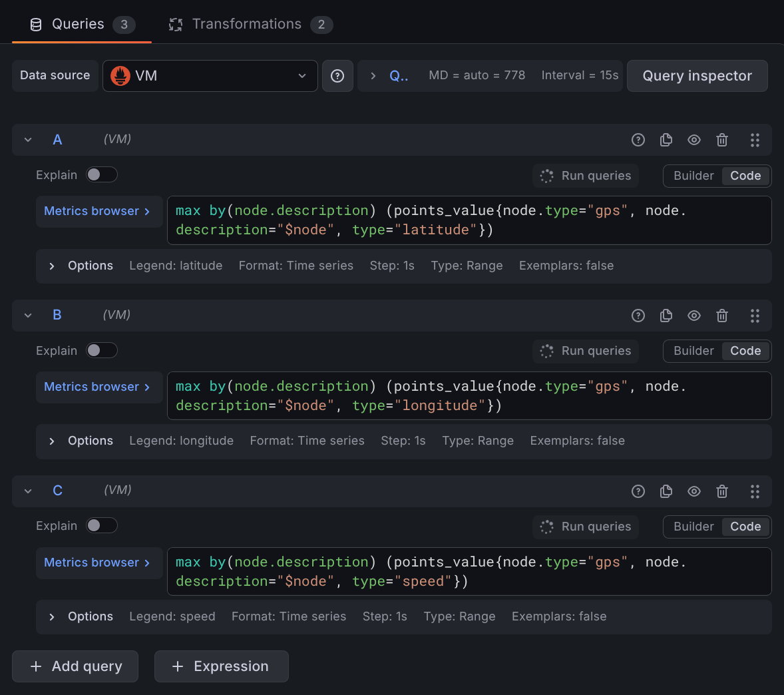Rename query C by its name label
Viewport: 784px width, 695px height.
57,491
